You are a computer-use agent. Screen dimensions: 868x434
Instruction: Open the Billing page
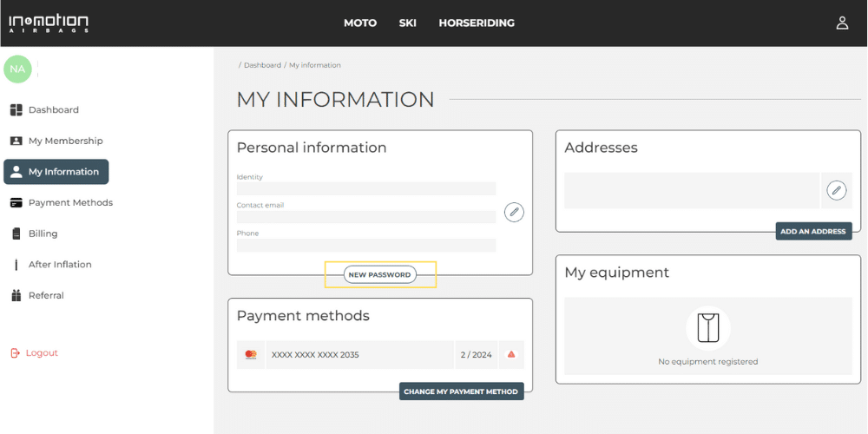point(43,233)
